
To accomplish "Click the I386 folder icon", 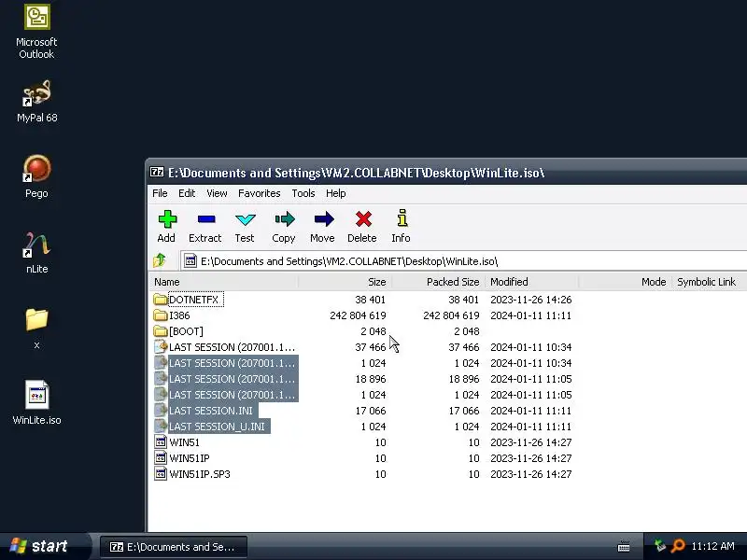I will [x=161, y=315].
